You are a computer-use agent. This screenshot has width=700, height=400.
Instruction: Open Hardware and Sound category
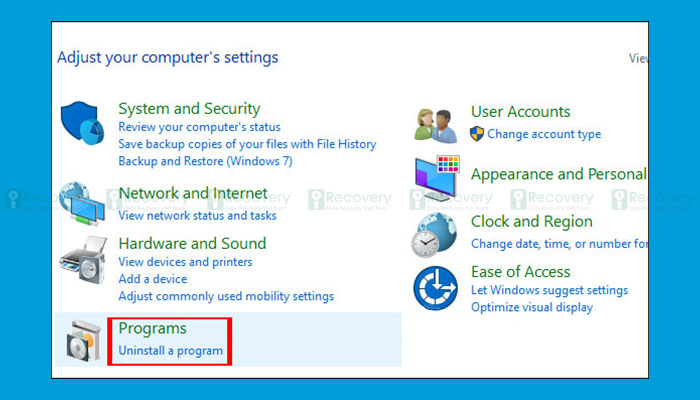click(x=192, y=243)
